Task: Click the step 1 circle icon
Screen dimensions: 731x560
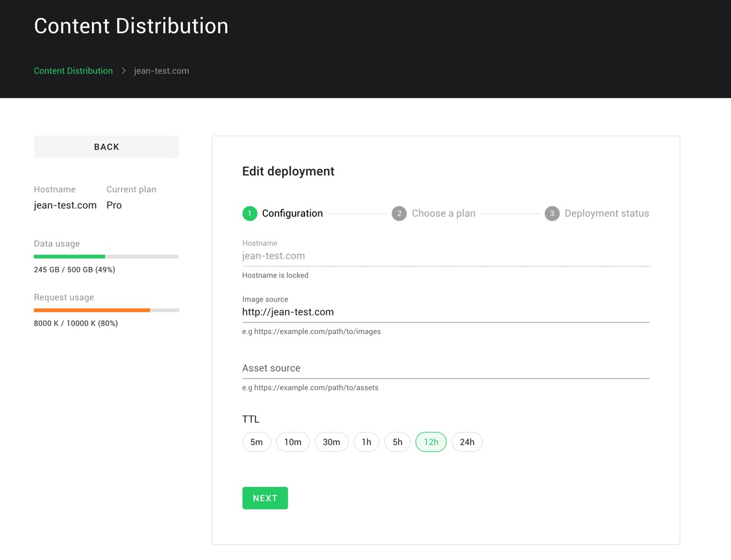Action: 250,213
